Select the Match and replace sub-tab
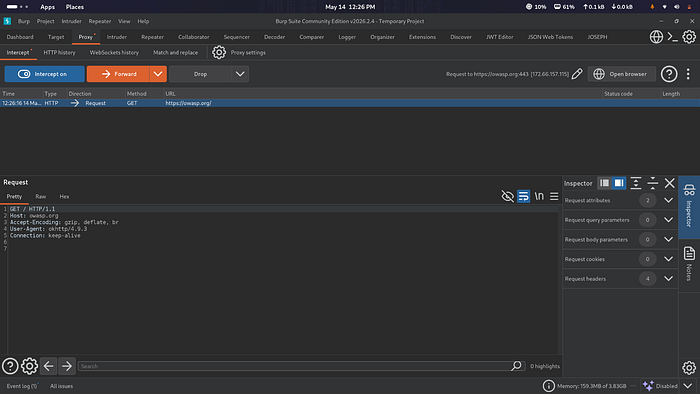This screenshot has width=700, height=394. coord(175,53)
